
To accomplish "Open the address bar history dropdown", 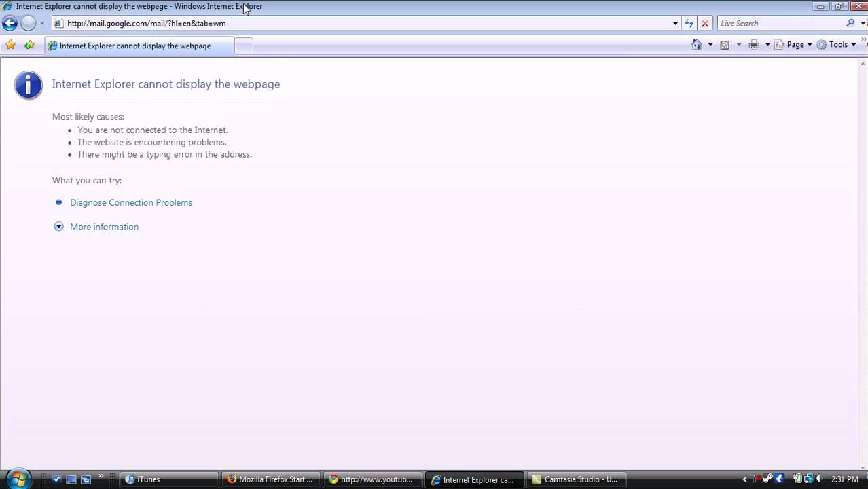I will (675, 23).
